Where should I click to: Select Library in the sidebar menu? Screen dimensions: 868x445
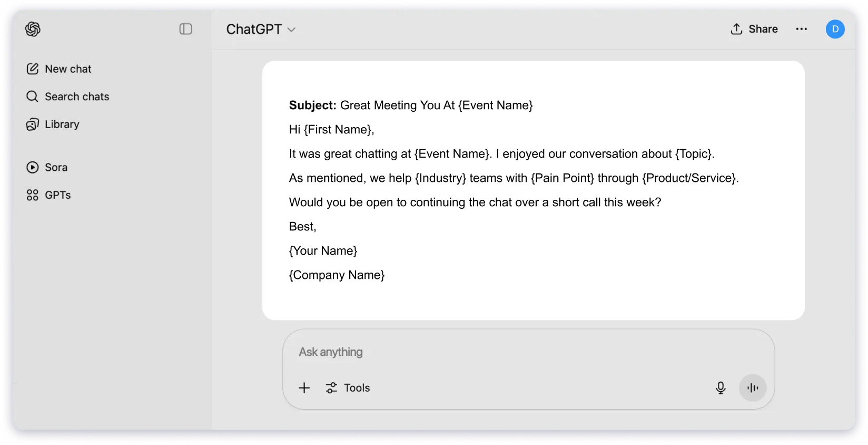coord(62,124)
